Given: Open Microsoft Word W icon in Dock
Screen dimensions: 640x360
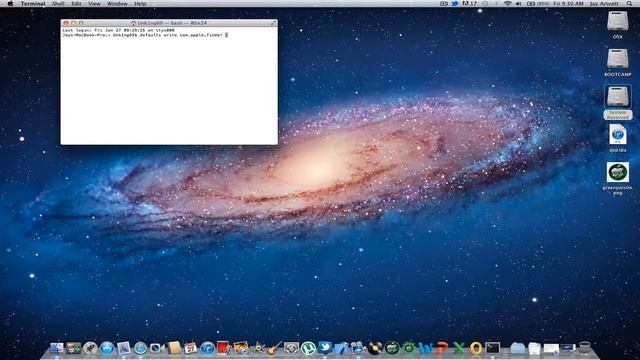Looking at the screenshot, I should tap(425, 348).
